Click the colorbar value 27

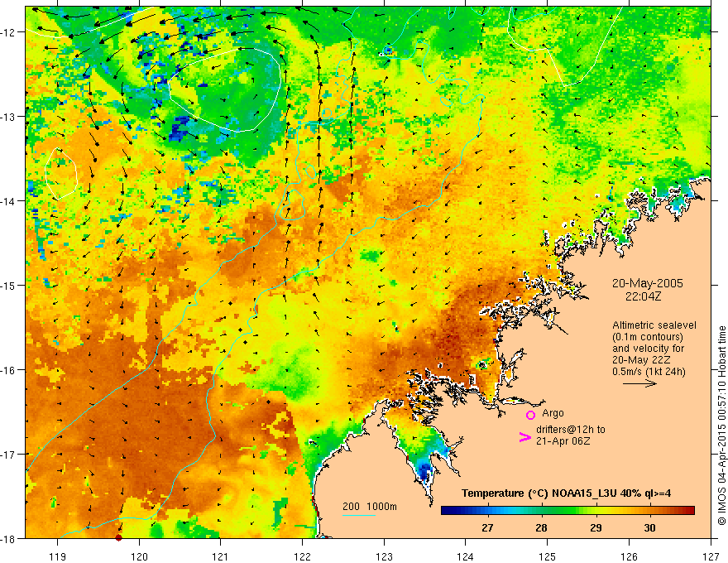[487, 527]
